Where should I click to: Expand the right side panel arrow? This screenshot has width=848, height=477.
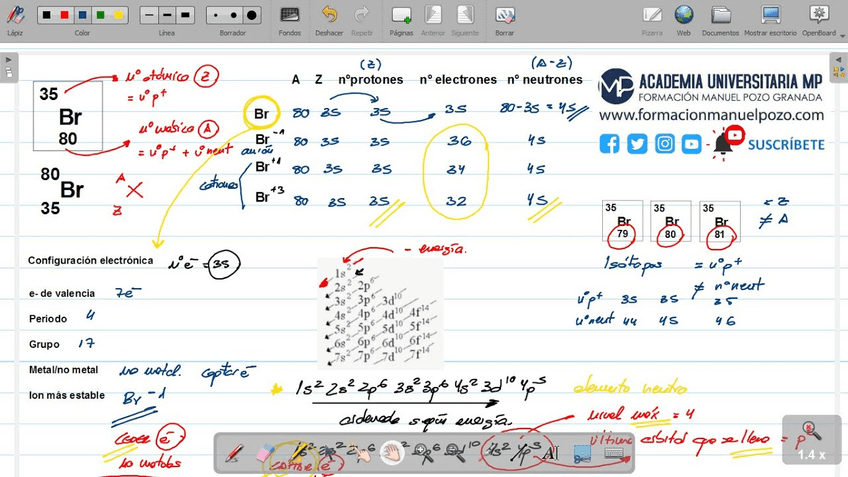click(839, 67)
